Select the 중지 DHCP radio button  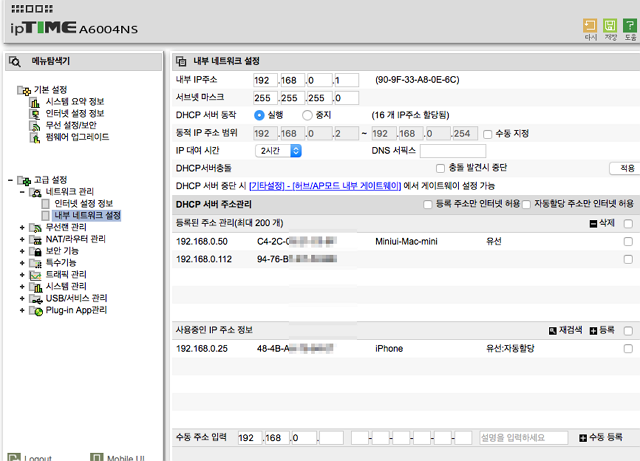(x=307, y=116)
